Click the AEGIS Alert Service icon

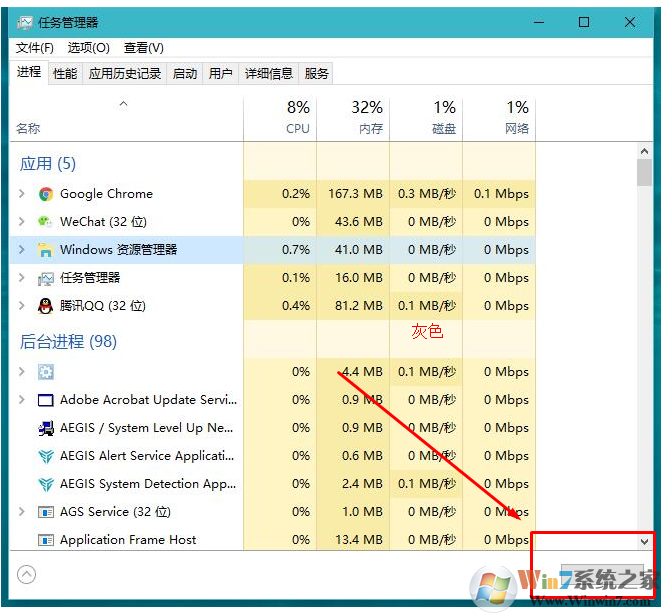click(46, 456)
